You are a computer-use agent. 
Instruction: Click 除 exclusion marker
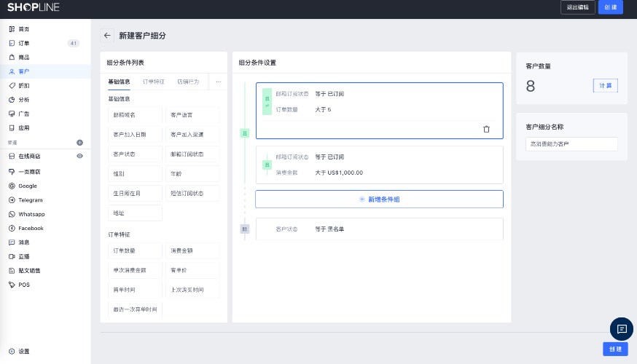click(x=245, y=229)
